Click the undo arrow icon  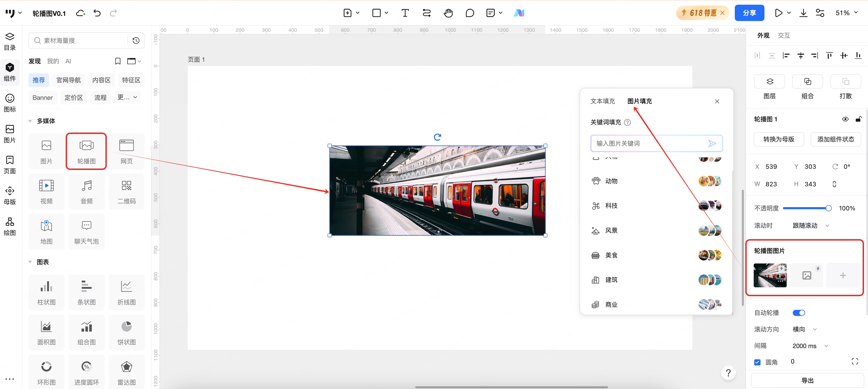click(x=97, y=13)
